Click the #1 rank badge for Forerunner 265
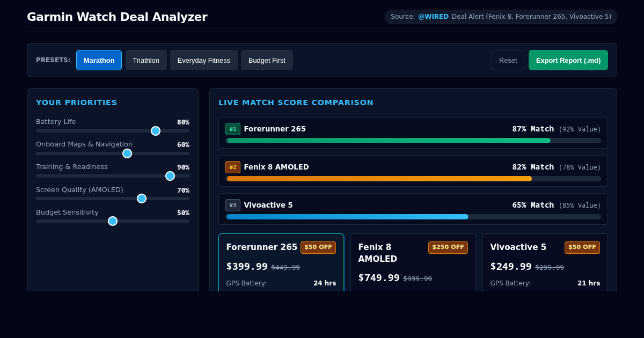This screenshot has width=644, height=338. [x=233, y=129]
